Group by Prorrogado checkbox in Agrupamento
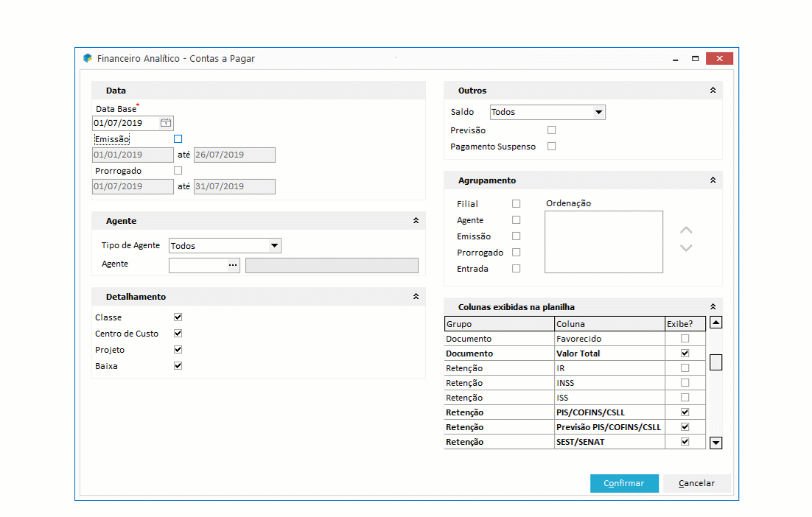812x517 pixels. (x=517, y=252)
